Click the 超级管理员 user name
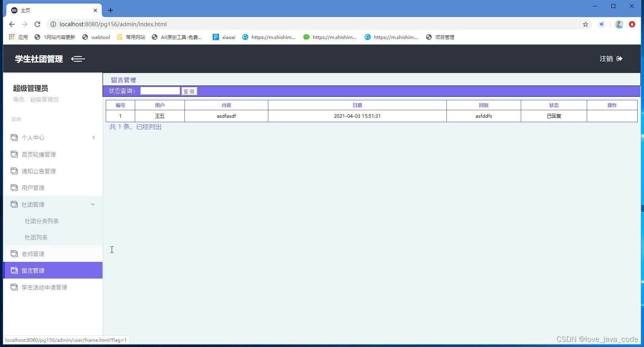This screenshot has height=347, width=644. 31,88
